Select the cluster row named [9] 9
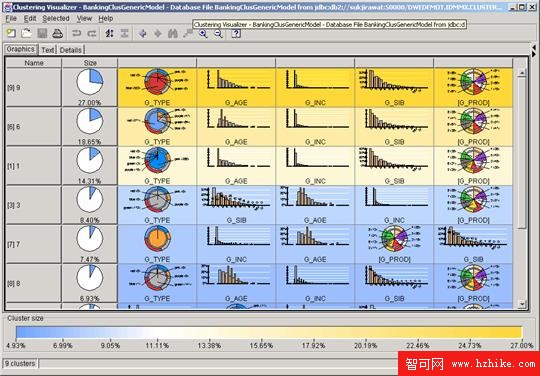Viewport: 540px width, 376px height. (x=34, y=87)
